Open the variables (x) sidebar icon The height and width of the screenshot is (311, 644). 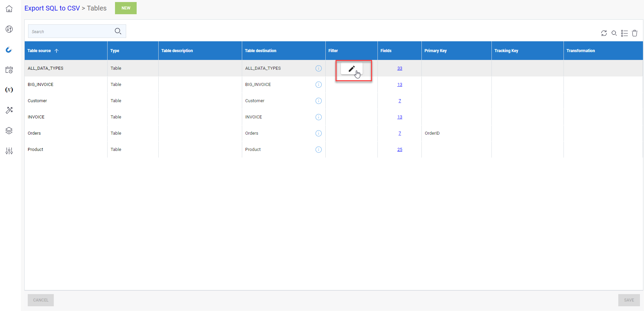click(x=9, y=90)
